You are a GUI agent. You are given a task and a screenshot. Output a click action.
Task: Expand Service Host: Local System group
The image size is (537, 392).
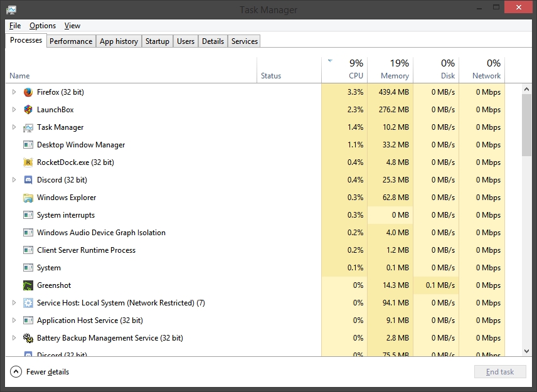14,303
